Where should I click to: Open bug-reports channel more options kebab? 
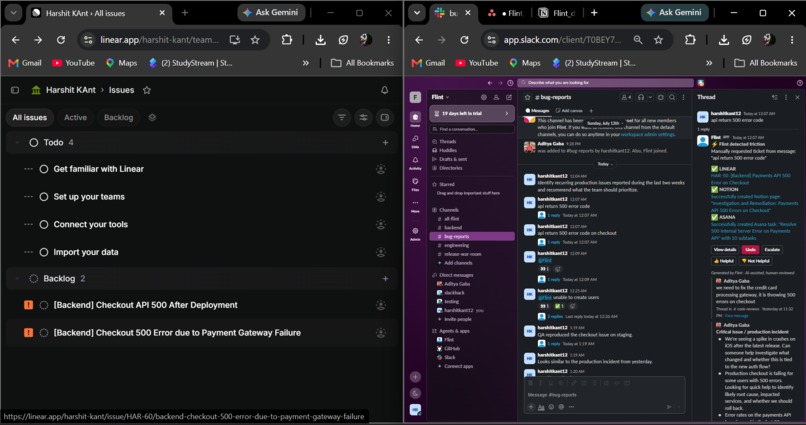pos(683,97)
